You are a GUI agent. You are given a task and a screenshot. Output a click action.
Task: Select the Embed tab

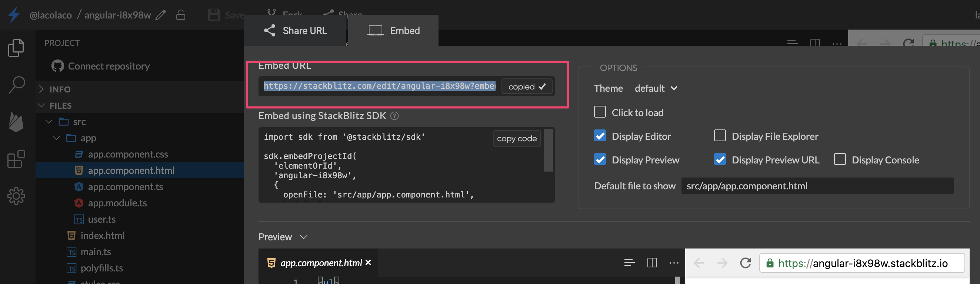[x=393, y=31]
